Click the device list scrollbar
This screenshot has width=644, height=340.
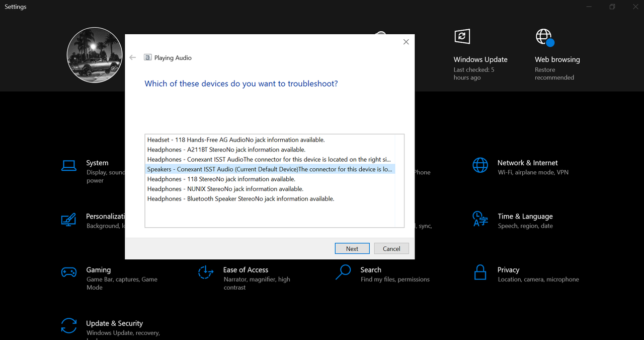pos(399,181)
